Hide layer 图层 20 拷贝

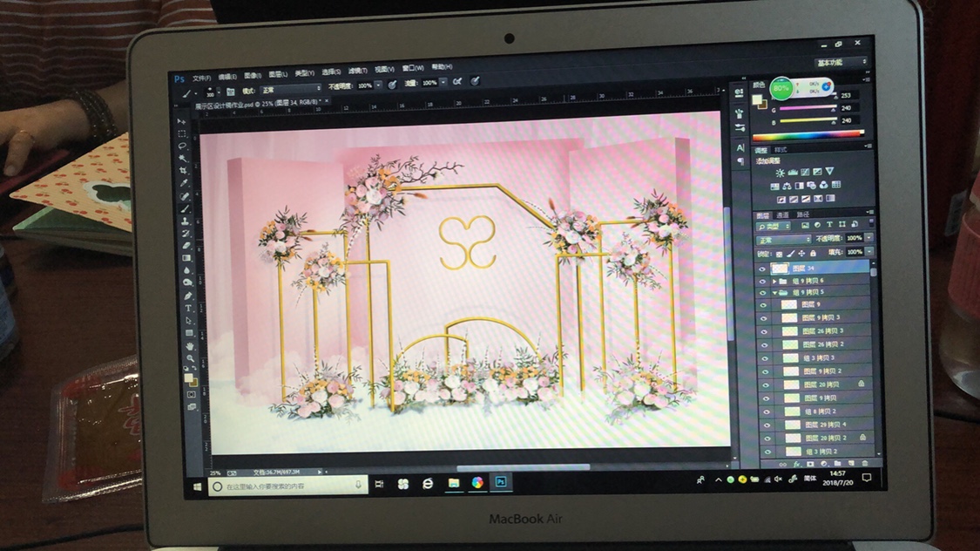click(766, 385)
